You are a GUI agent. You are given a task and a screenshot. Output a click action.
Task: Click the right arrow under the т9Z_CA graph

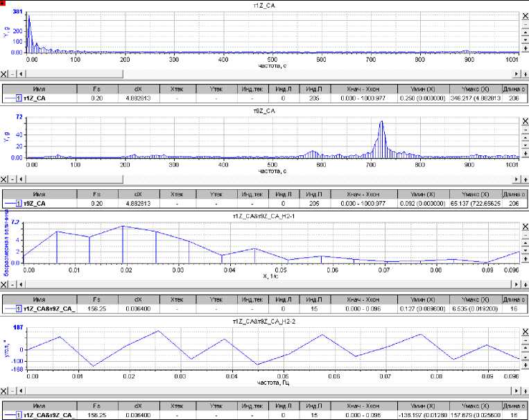tap(517, 179)
